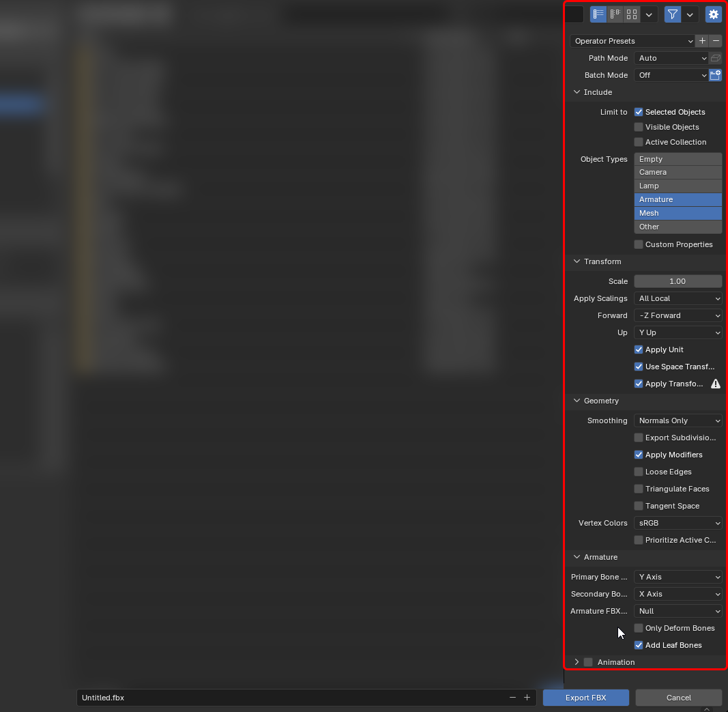Open Vertex Colors dropdown
The width and height of the screenshot is (728, 712).
tap(678, 523)
